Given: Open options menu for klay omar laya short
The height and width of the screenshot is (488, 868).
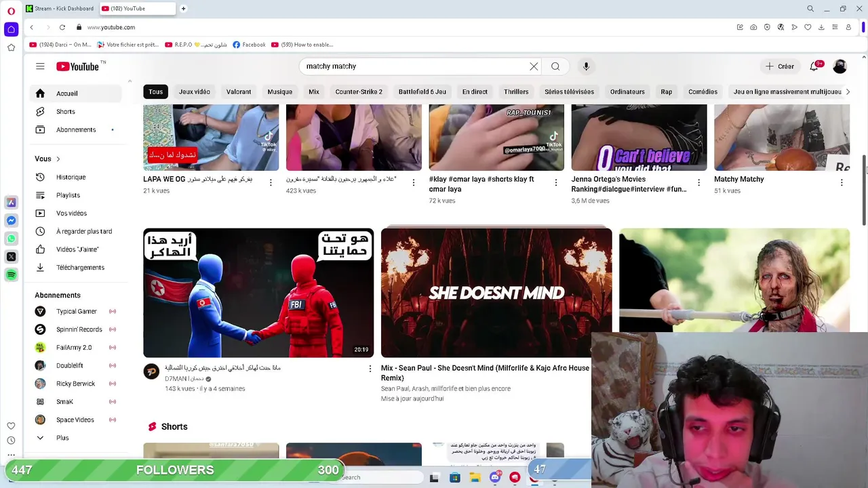Looking at the screenshot, I should pyautogui.click(x=556, y=182).
